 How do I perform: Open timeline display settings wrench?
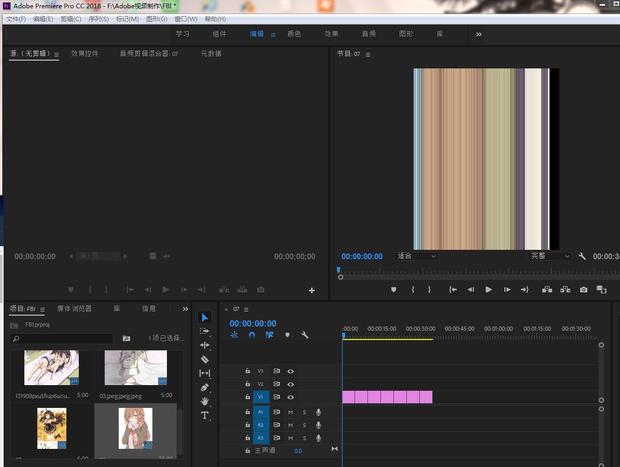(304, 335)
